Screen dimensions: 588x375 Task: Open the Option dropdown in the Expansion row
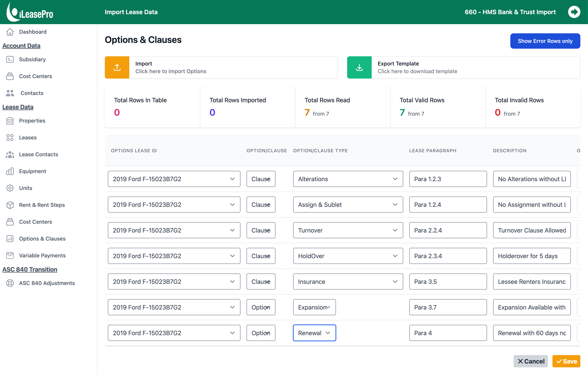coord(261,307)
